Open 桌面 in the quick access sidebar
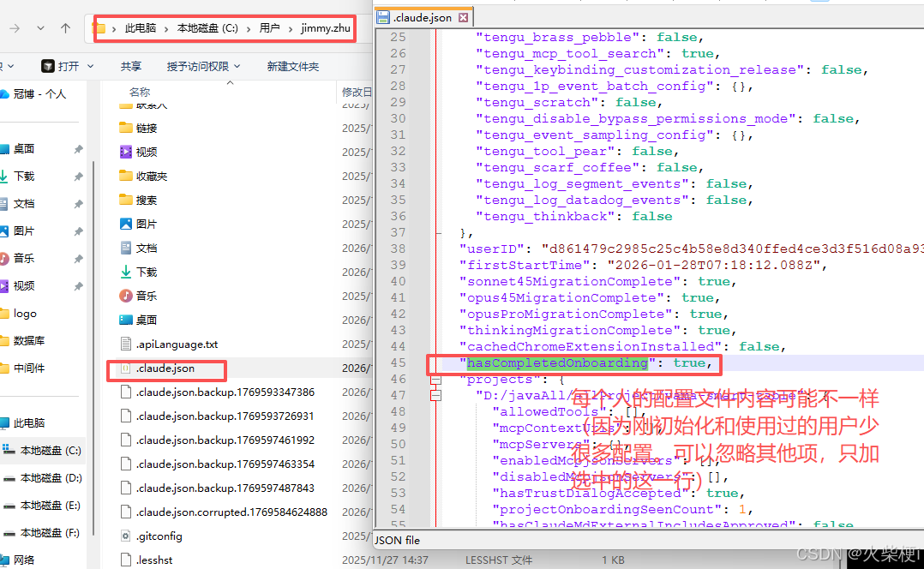924x569 pixels. (24, 149)
